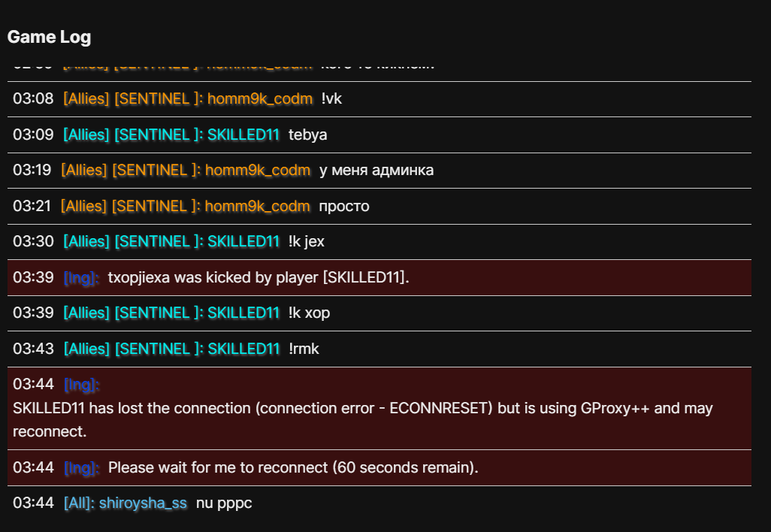Click the [Ing]: tag beside the kick notice
Image resolution: width=771 pixels, height=532 pixels.
coord(82,278)
